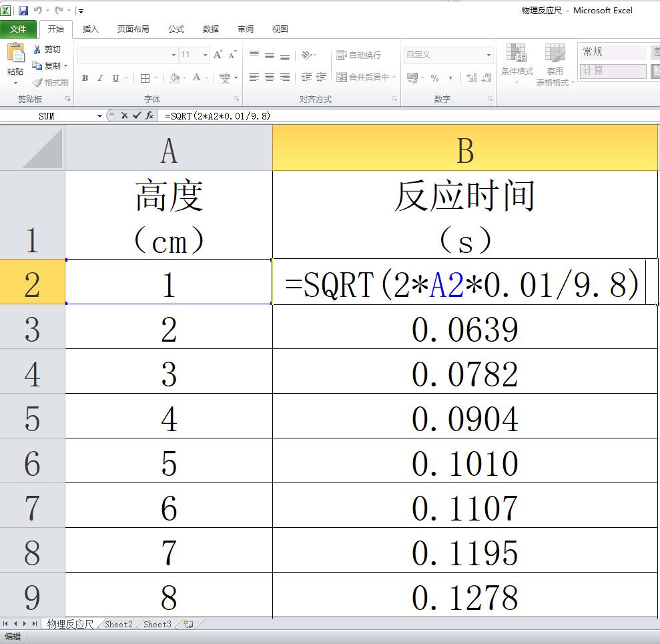Switch to the 视图 (View) tab

[280, 29]
